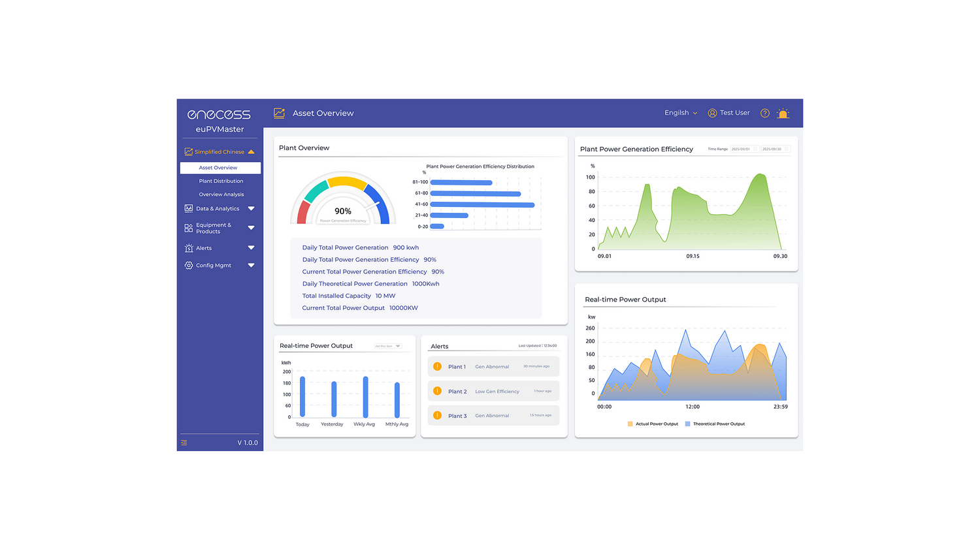Expand the Config Mgmt menu arrow
The width and height of the screenshot is (980, 549).
tap(251, 266)
